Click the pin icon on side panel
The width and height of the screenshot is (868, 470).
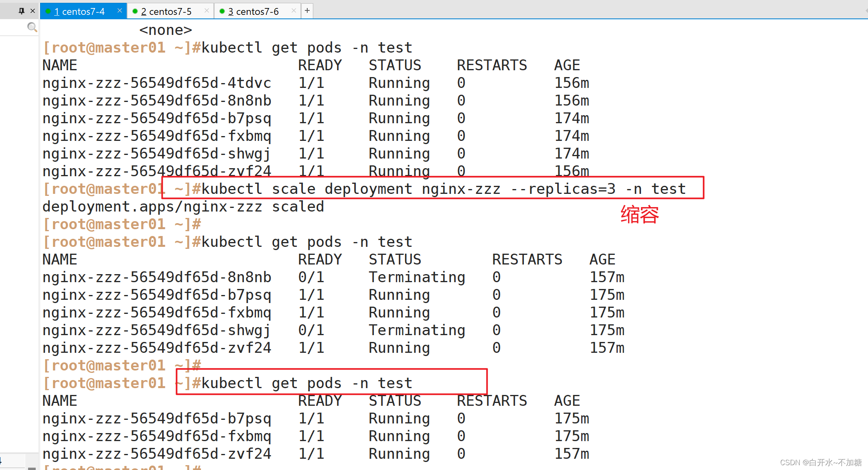tap(22, 11)
